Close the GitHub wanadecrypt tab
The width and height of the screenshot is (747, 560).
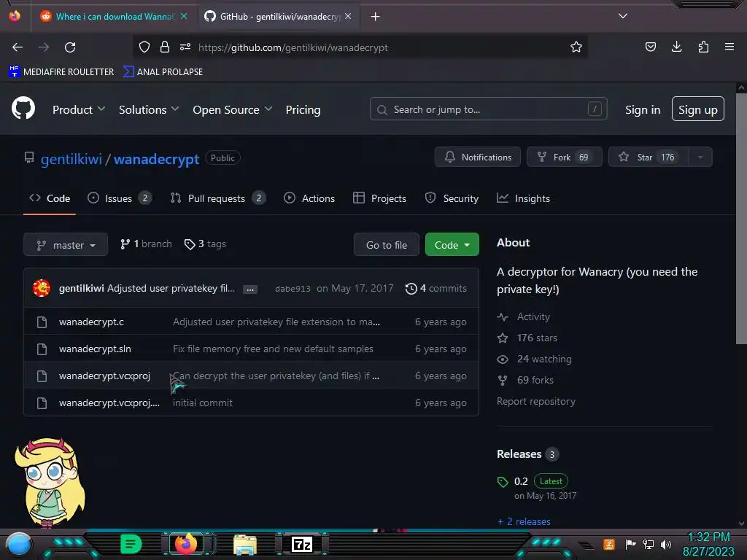pos(348,16)
